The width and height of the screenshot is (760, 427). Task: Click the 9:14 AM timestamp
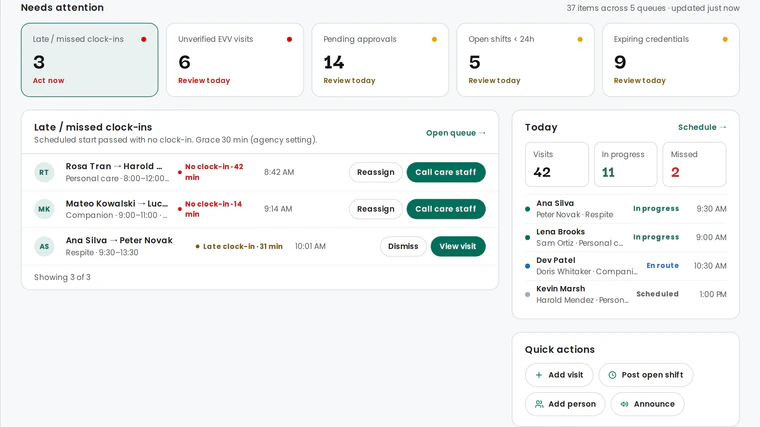[x=278, y=209]
